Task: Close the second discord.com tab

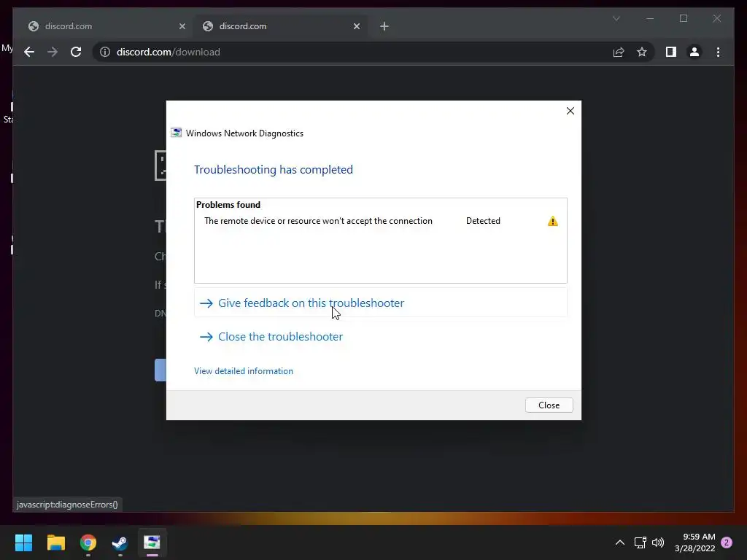Action: (356, 26)
